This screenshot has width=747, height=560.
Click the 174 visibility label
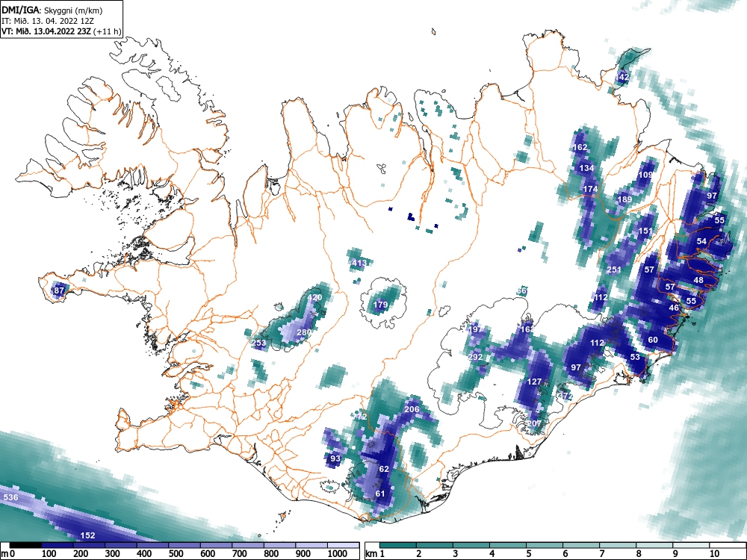pyautogui.click(x=590, y=189)
